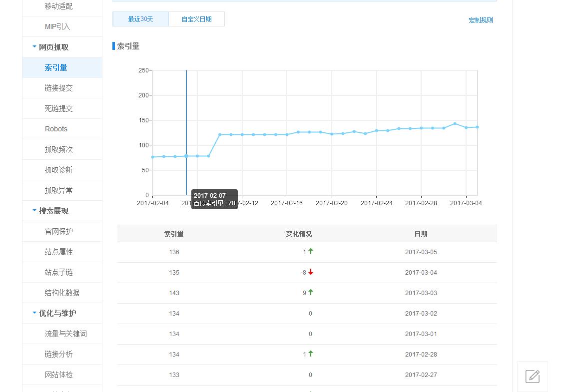Select 索引量 in the sidebar
Screen dimensions: 576x392
55,67
